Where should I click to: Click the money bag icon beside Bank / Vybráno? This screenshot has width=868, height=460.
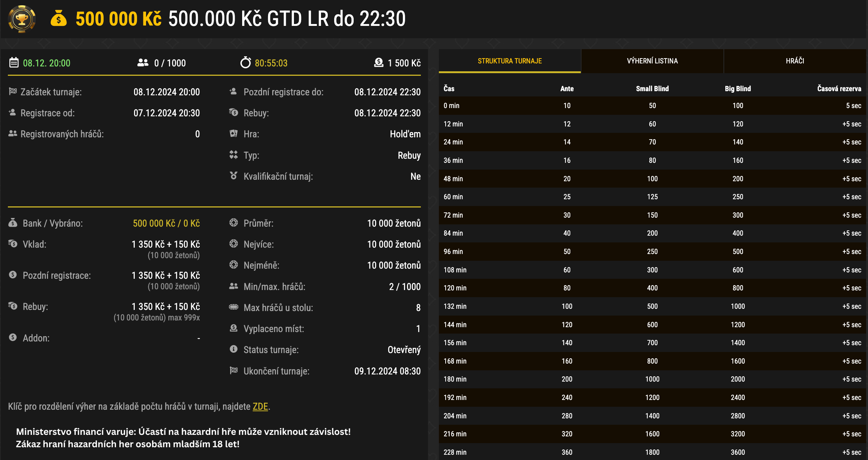point(13,222)
